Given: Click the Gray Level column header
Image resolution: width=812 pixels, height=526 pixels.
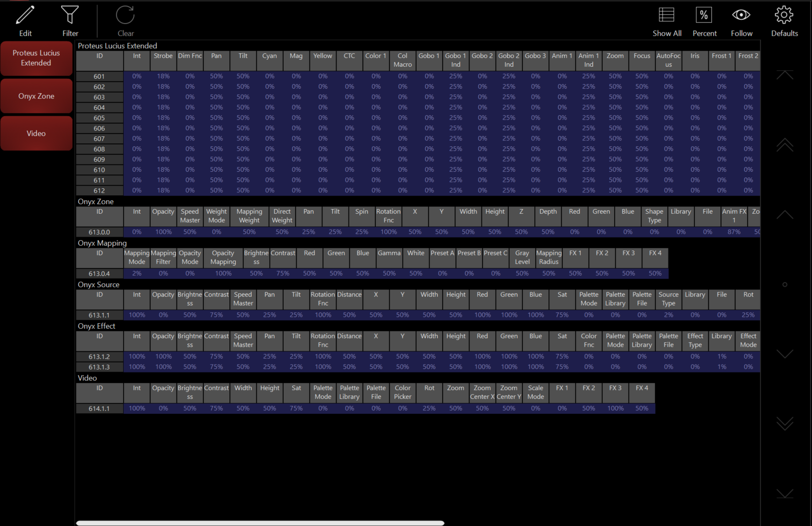Looking at the screenshot, I should 522,258.
